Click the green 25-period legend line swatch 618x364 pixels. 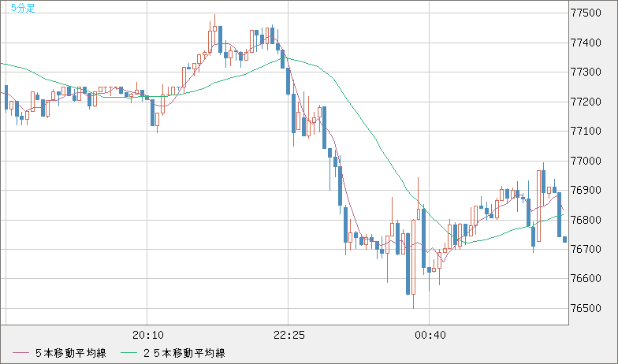(128, 353)
